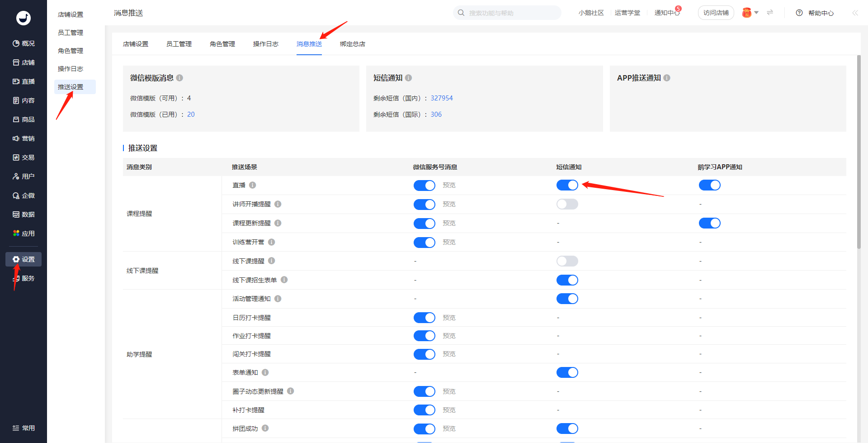Enable SMS notification for 讲师开播提醒

click(x=567, y=204)
